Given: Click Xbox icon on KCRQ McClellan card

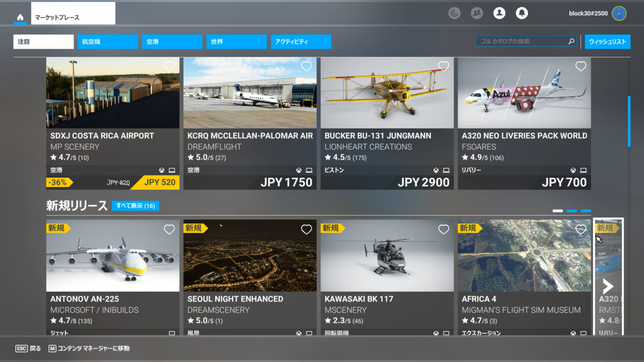Looking at the screenshot, I should 299,170.
